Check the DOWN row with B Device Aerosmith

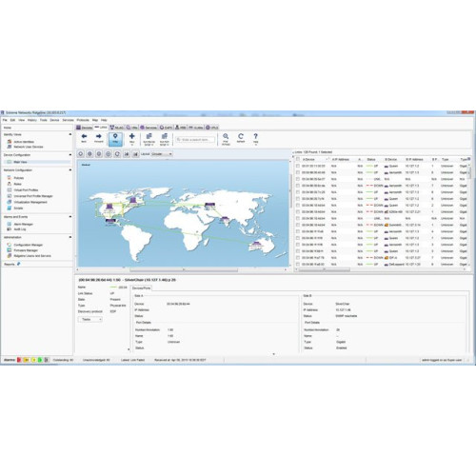coord(298,186)
